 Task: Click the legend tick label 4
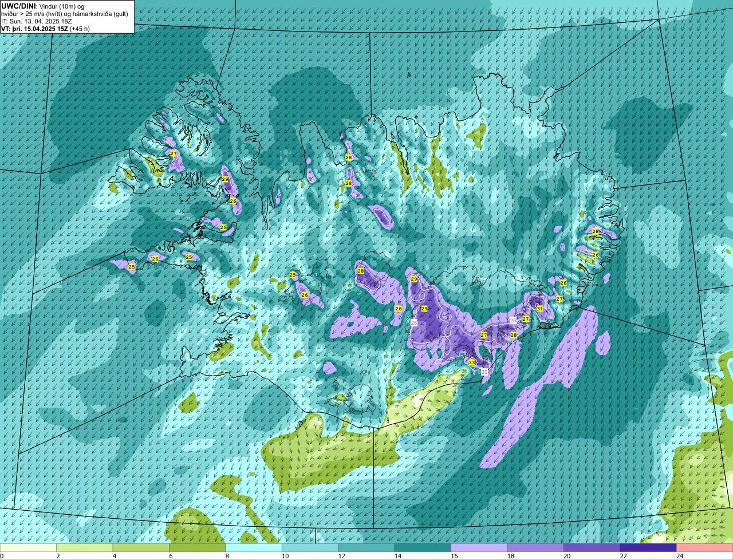click(x=114, y=556)
